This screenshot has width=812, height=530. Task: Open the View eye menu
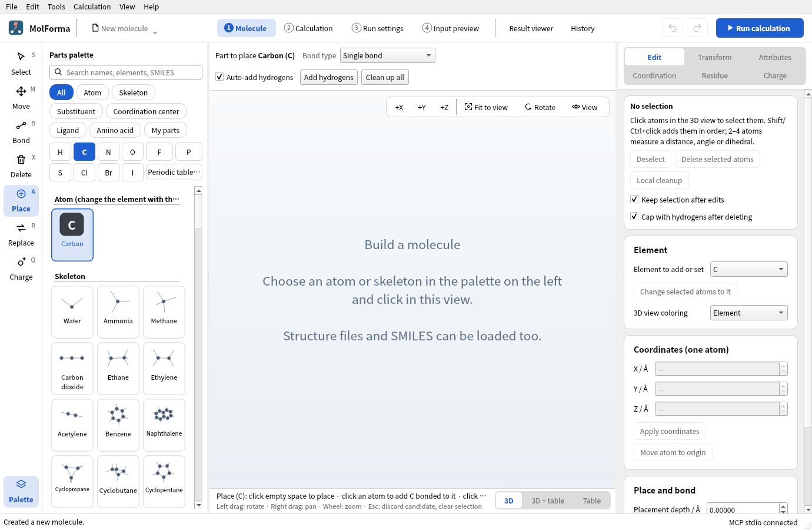tap(585, 107)
